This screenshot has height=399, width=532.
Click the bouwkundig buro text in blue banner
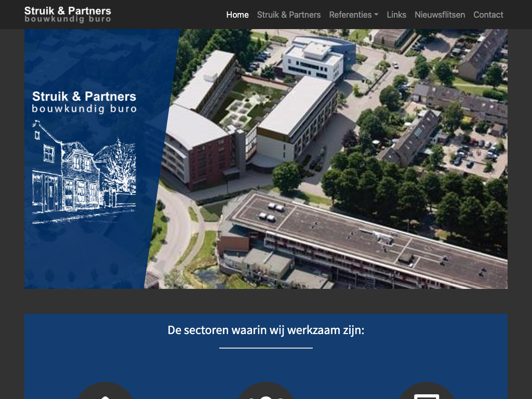tap(84, 109)
